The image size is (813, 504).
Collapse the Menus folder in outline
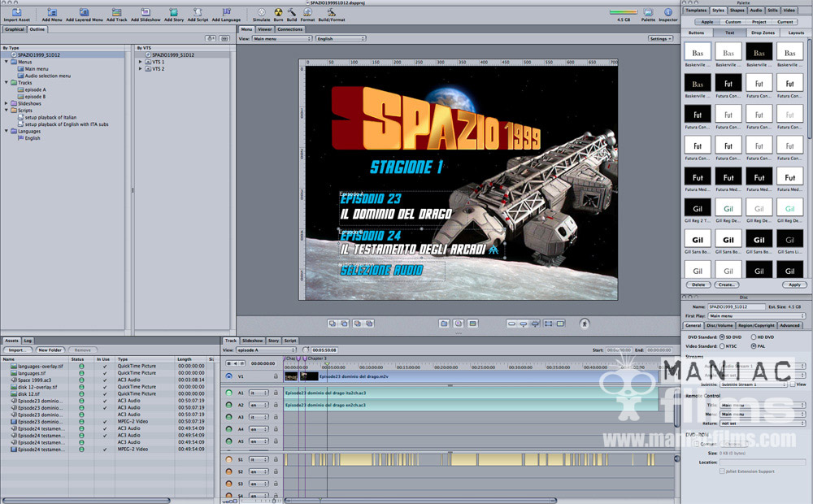click(x=7, y=62)
